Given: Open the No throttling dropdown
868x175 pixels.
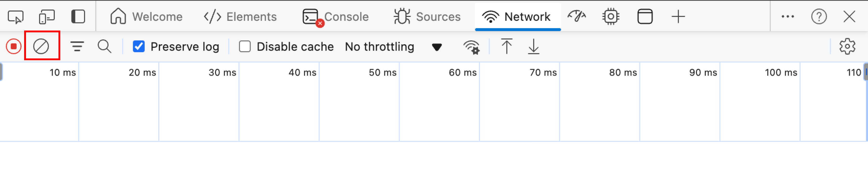Looking at the screenshot, I should pos(393,46).
